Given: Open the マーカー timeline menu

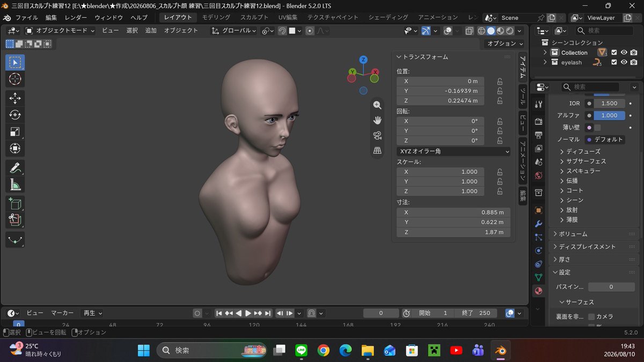Looking at the screenshot, I should pyautogui.click(x=62, y=313).
